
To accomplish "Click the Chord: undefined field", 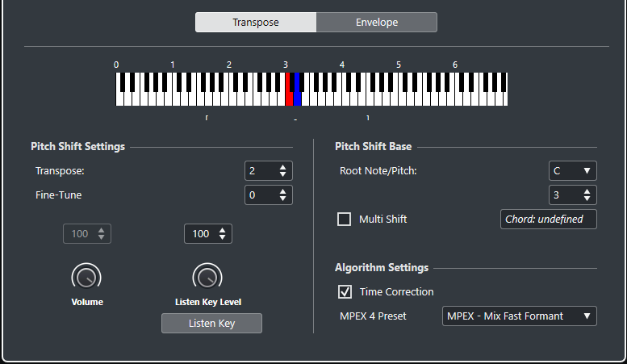I will [548, 220].
